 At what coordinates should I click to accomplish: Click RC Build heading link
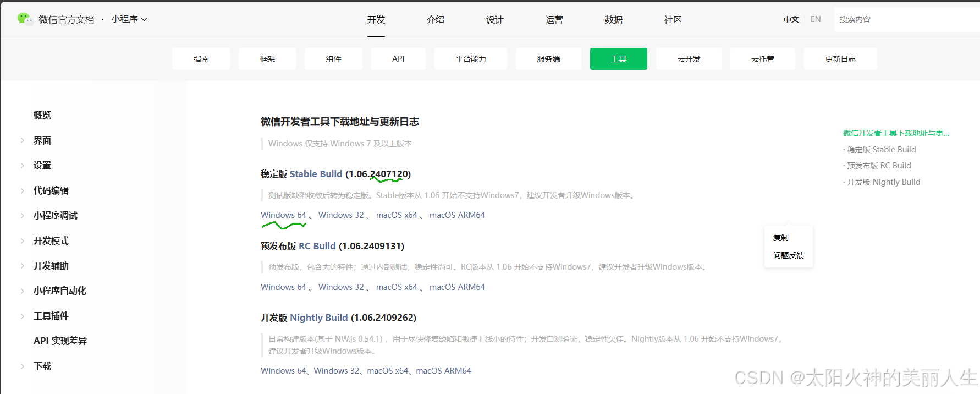tap(317, 246)
